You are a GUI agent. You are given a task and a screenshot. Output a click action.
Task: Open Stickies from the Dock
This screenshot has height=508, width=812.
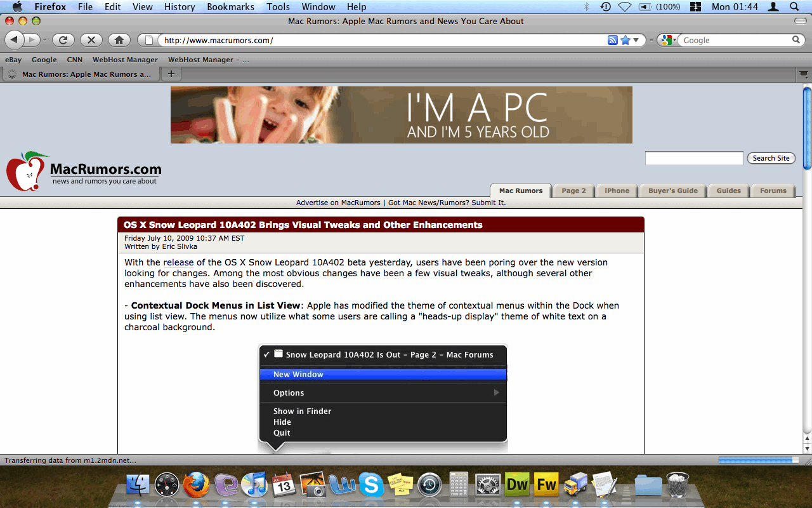(400, 485)
